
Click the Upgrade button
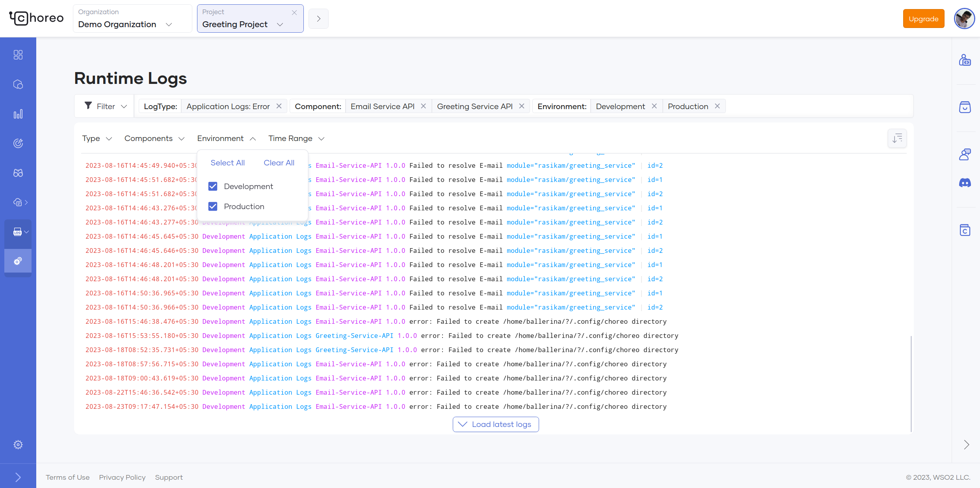coord(923,19)
